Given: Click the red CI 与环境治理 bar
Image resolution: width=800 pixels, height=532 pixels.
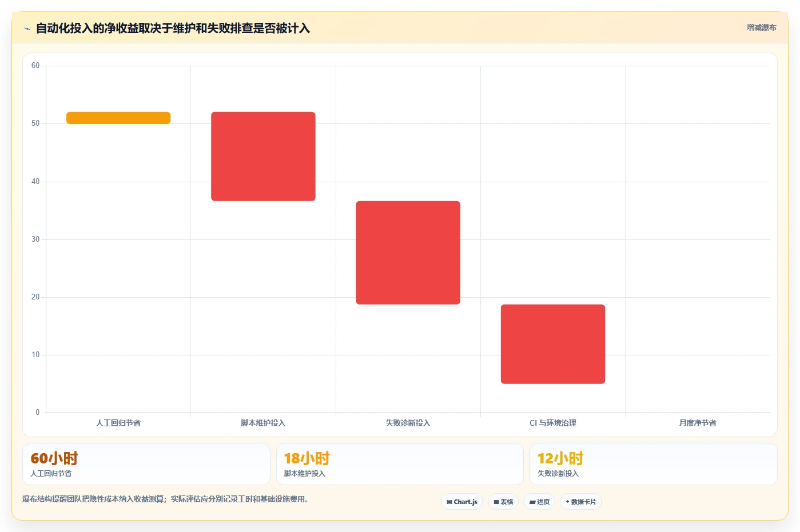Looking at the screenshot, I should pyautogui.click(x=553, y=344).
